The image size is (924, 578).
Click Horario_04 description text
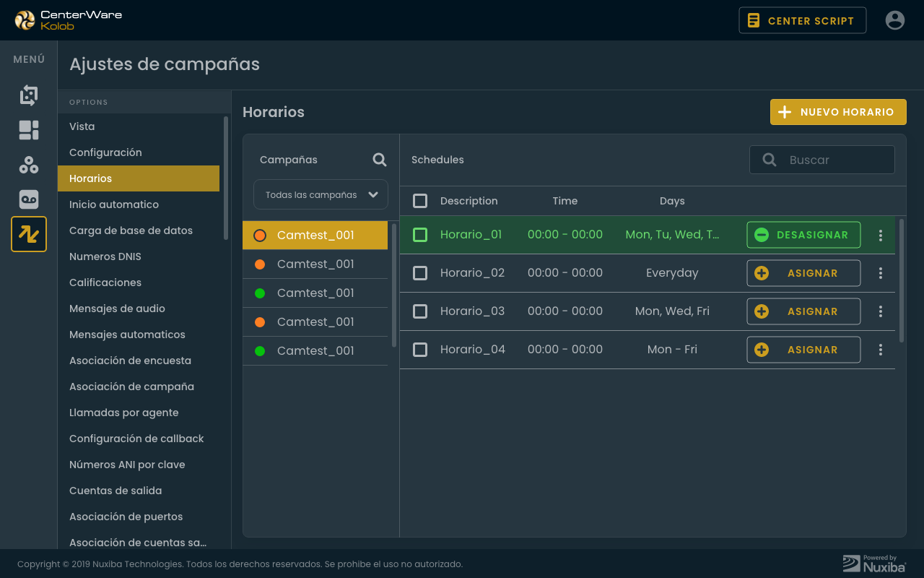pos(473,350)
